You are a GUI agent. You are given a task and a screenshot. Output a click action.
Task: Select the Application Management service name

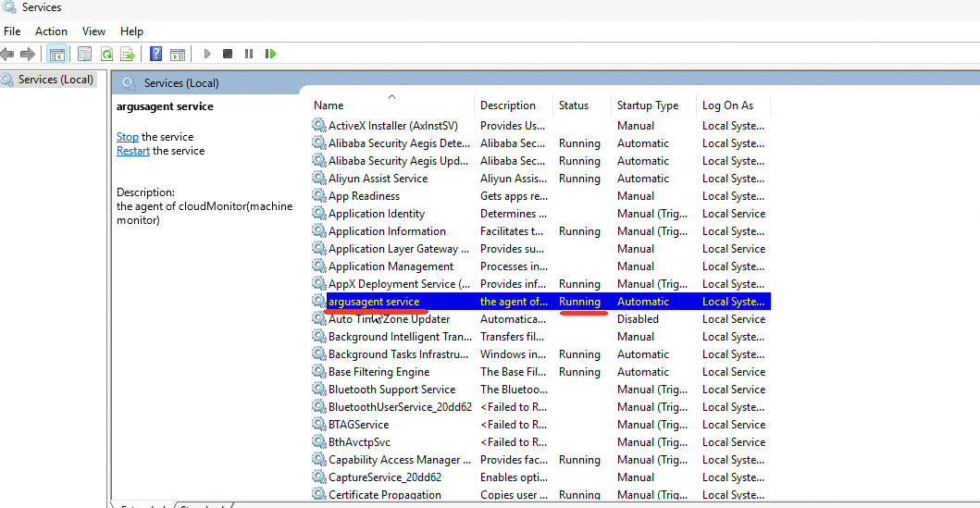pos(391,266)
